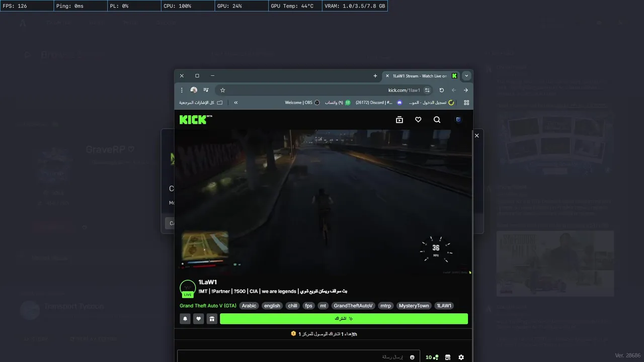Open the Welcome | OBS bookmark
This screenshot has height=362, width=644.
(302, 103)
